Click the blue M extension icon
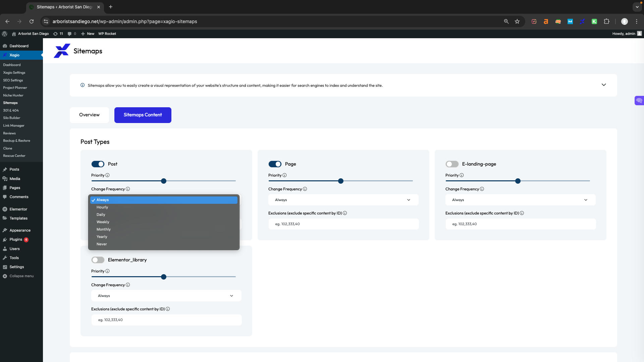This screenshot has width=644, height=362. tap(570, 21)
